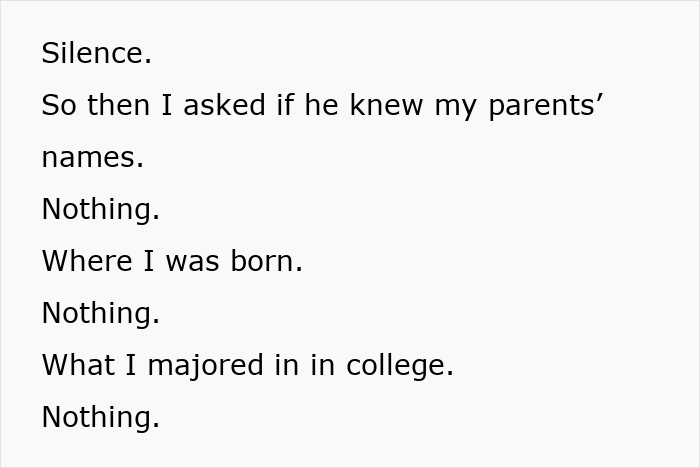Click the word "names."
The height and width of the screenshot is (468, 700).
92,158
